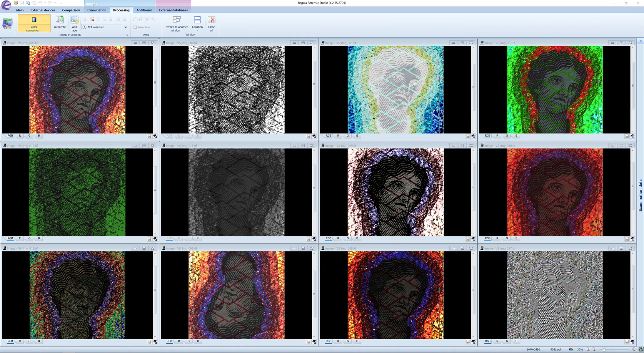Viewport: 644px width, 353px height.
Task: Show only R channel in VS_Img_005.tif
Action: coord(20,136)
